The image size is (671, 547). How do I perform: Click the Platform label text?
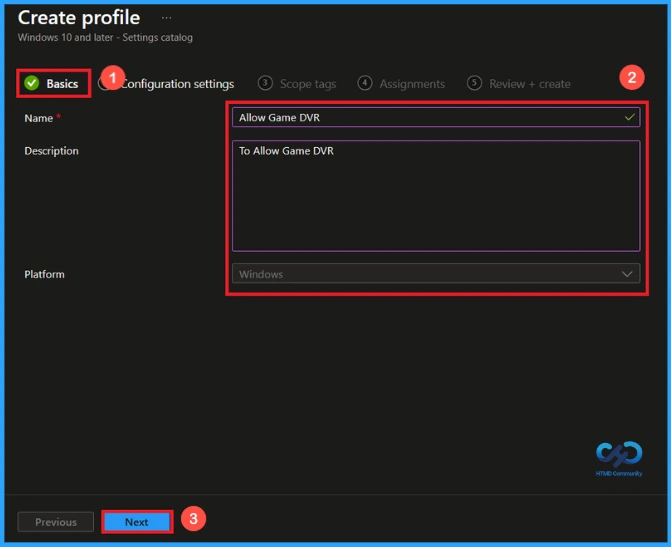pos(45,274)
